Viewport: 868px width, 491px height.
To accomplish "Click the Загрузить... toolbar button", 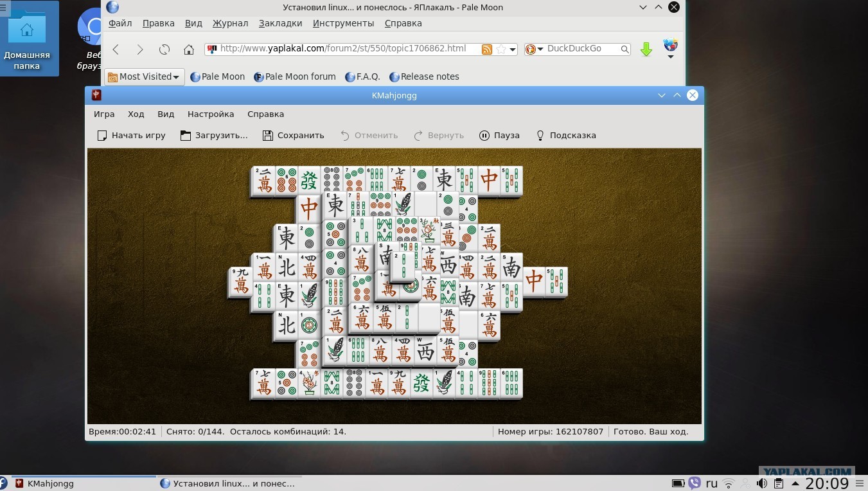I will [214, 136].
